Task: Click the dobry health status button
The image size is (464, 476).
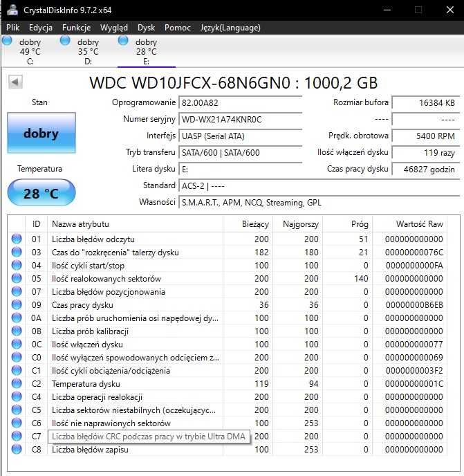Action: click(x=41, y=133)
